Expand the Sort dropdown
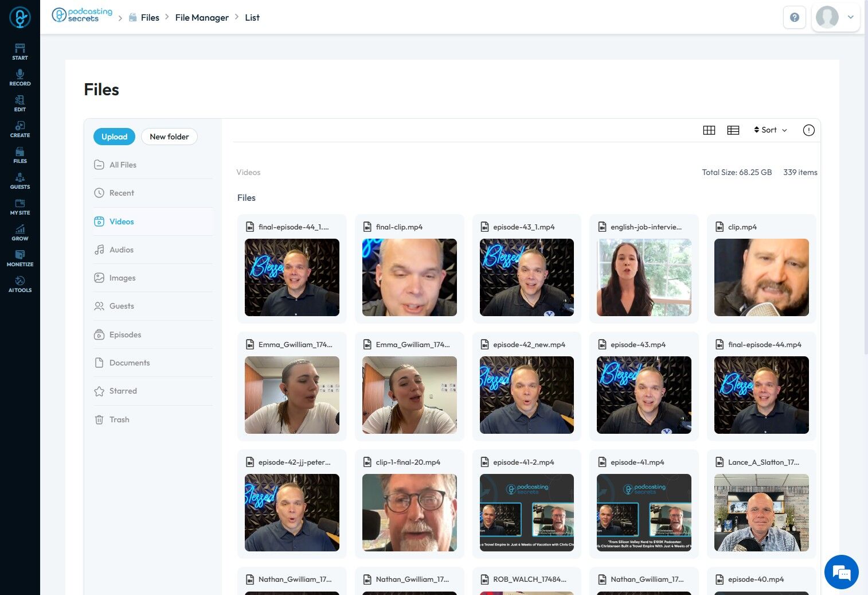868x595 pixels. click(770, 130)
